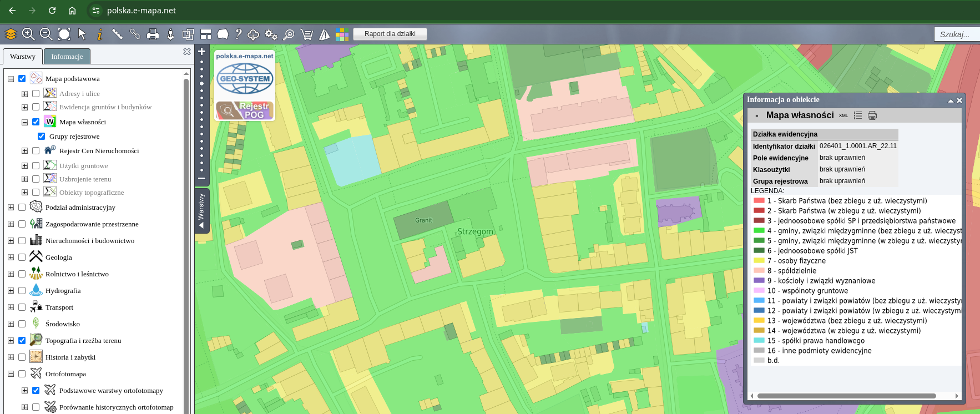The height and width of the screenshot is (414, 980).
Task: Expand the Geologia layer group
Action: (x=11, y=257)
